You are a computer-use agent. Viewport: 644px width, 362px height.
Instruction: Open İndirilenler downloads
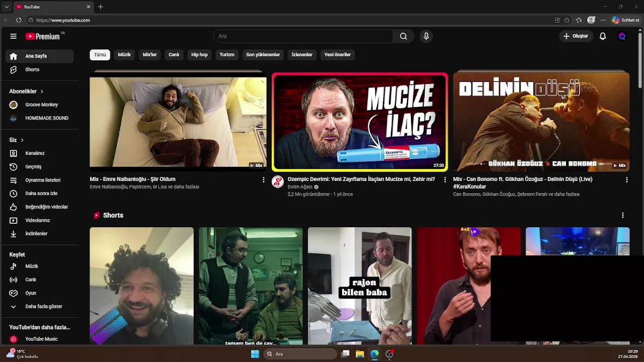coord(39,234)
